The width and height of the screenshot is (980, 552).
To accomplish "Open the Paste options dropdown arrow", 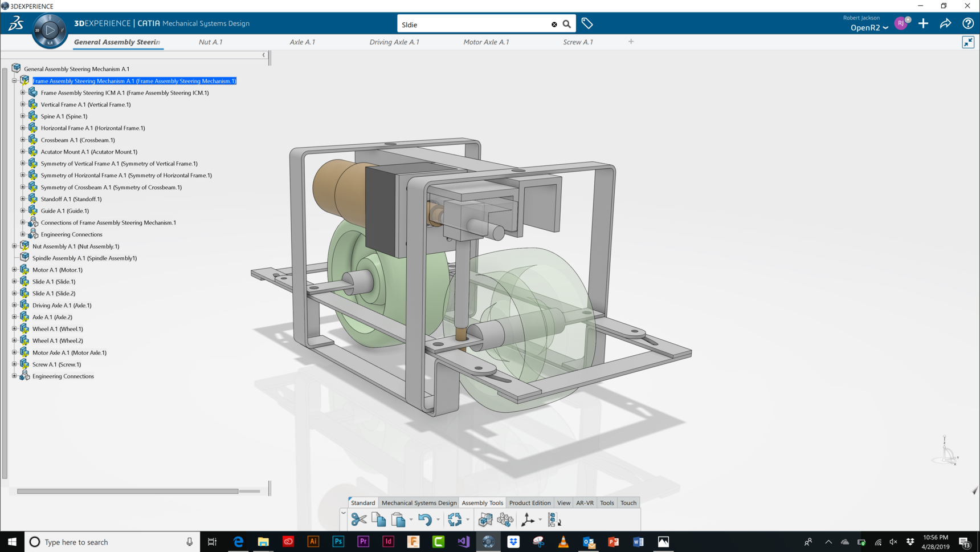I will click(x=411, y=520).
